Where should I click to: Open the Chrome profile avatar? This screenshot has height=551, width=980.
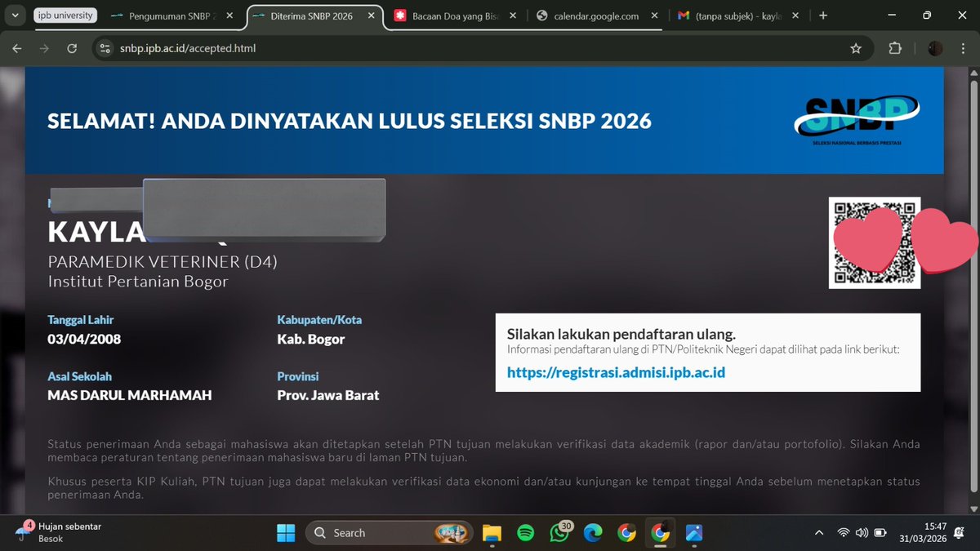(936, 48)
